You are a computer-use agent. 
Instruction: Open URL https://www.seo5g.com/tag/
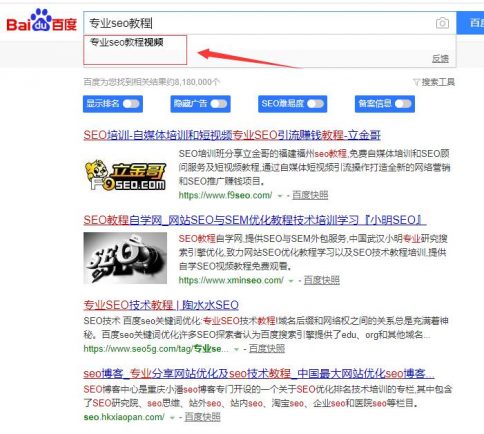pyautogui.click(x=156, y=349)
